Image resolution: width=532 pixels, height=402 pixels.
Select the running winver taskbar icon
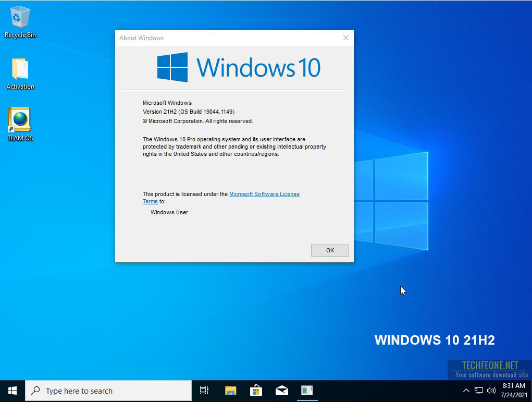pos(307,391)
